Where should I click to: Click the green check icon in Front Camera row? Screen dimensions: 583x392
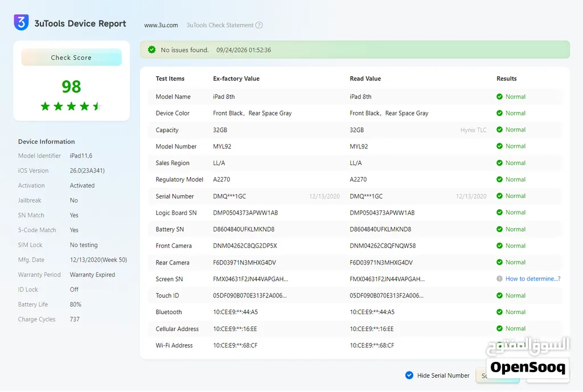[x=499, y=246]
